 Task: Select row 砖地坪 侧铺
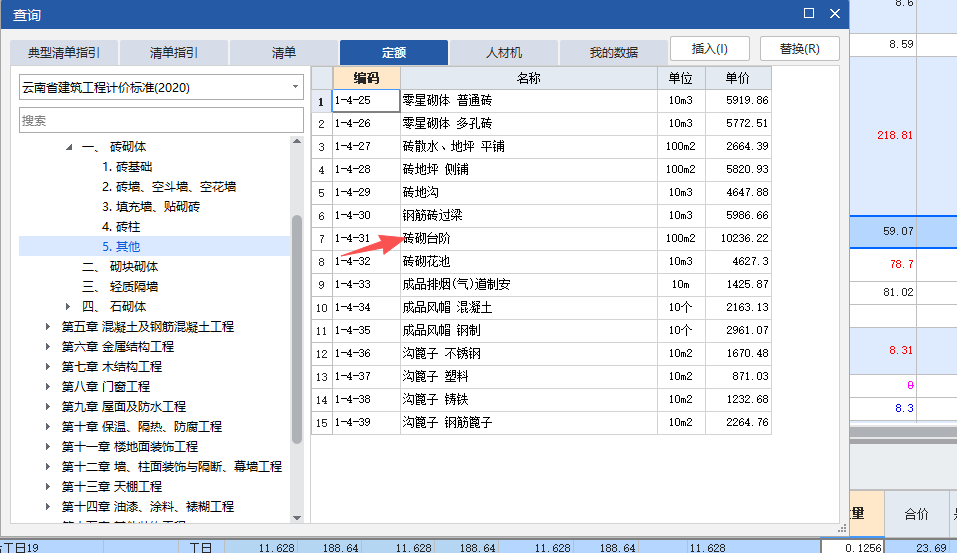[541, 169]
